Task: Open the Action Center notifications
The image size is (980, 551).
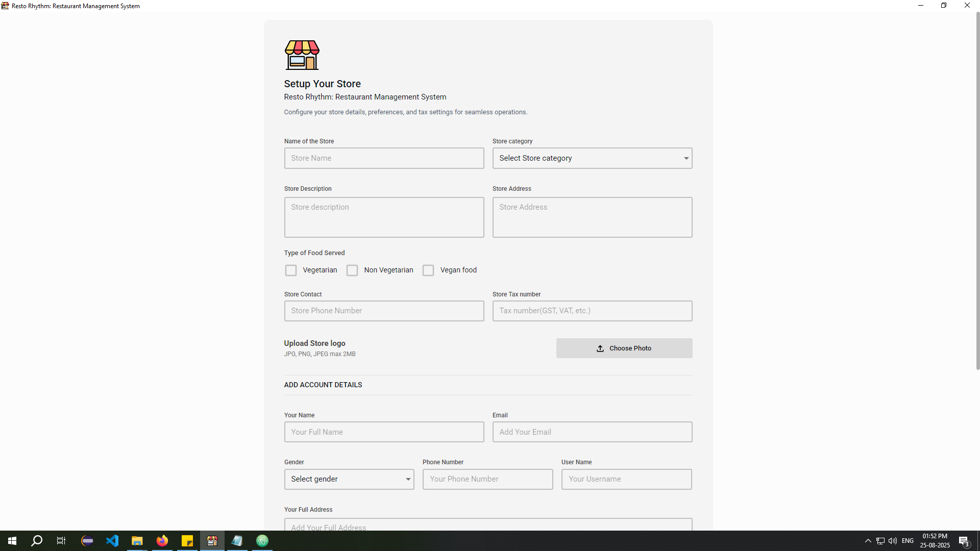Action: coord(963,541)
